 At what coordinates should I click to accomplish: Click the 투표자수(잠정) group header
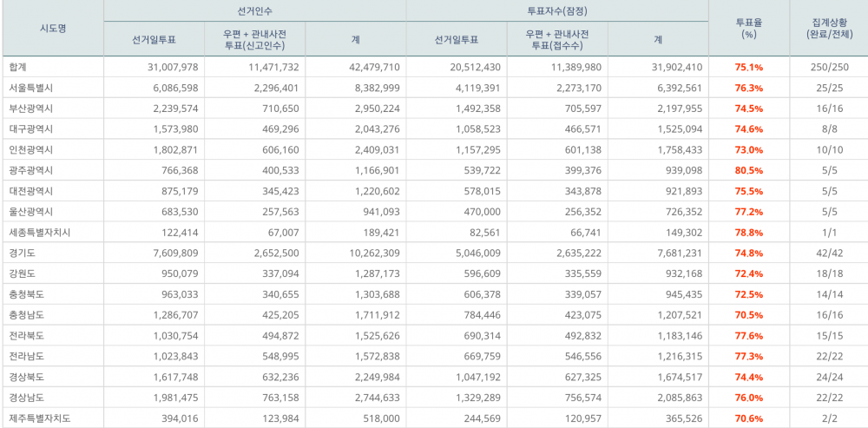click(557, 10)
